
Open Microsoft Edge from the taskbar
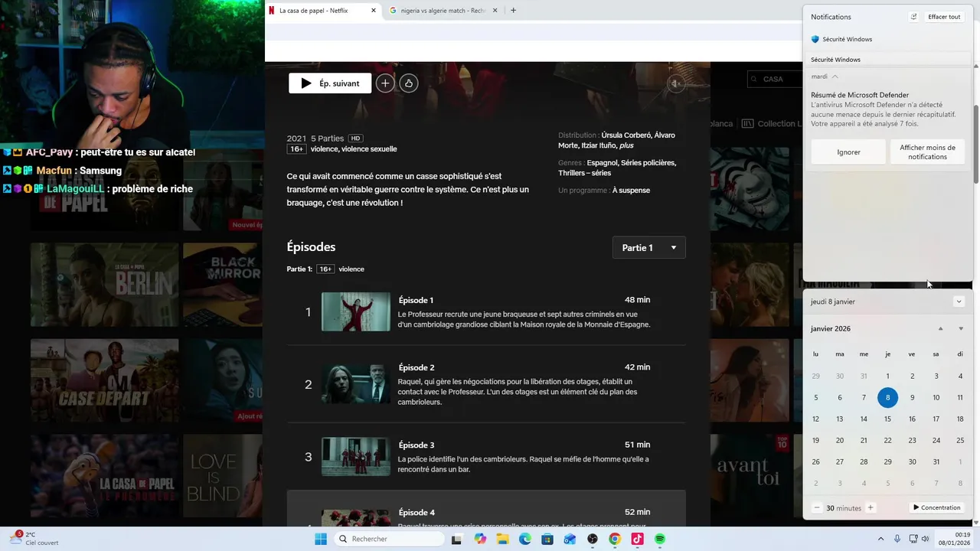[525, 540]
